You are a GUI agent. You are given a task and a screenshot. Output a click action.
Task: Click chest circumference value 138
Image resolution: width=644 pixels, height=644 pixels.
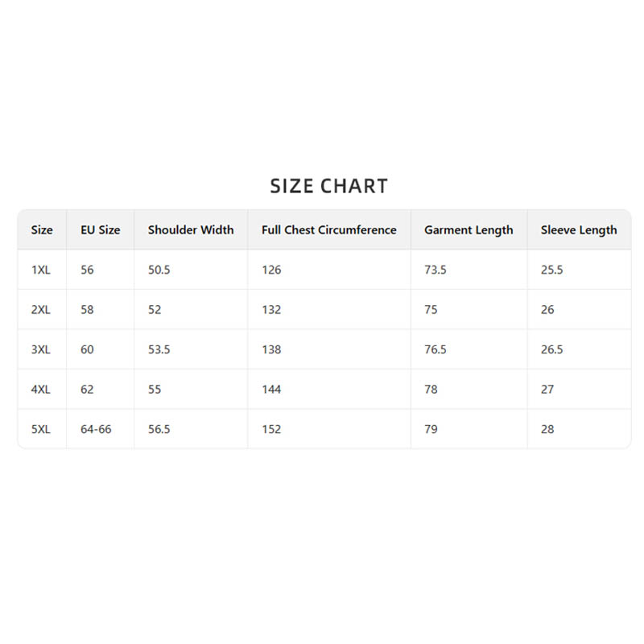pos(271,350)
